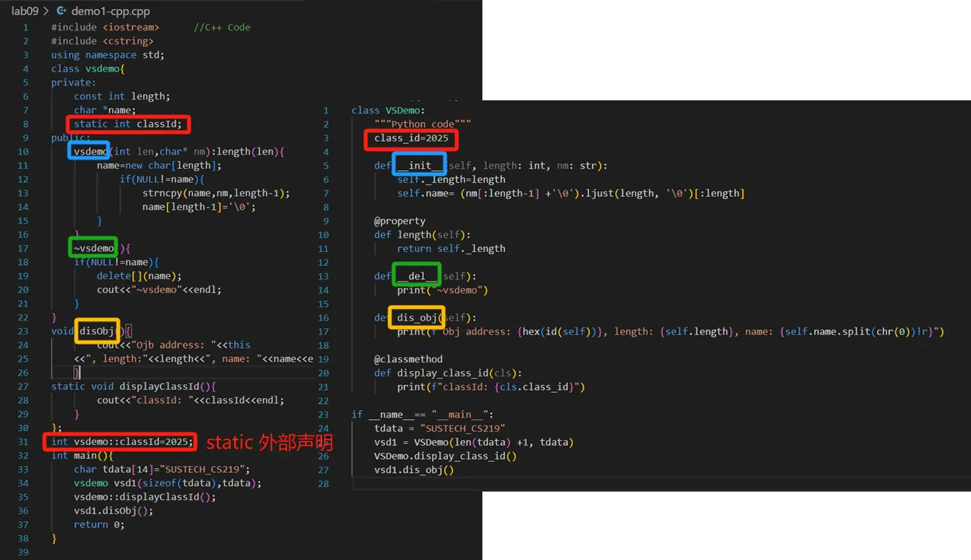Click the "#include <iostream>" line

[105, 27]
